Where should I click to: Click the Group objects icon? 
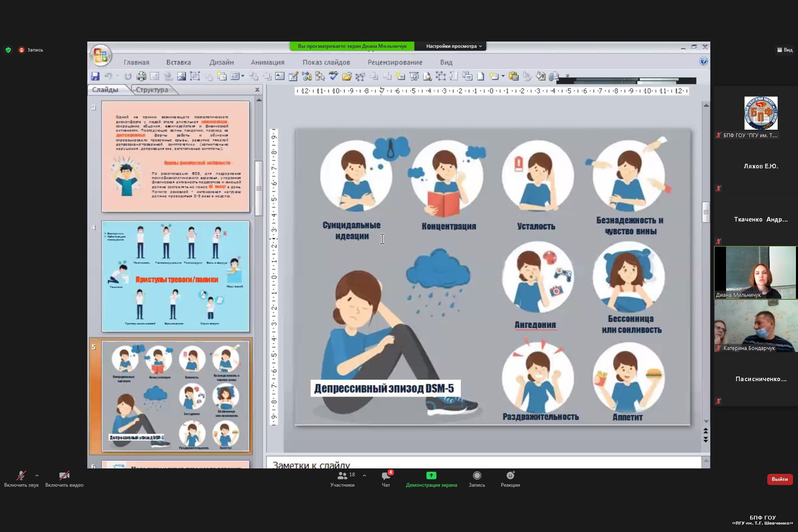coord(195,76)
